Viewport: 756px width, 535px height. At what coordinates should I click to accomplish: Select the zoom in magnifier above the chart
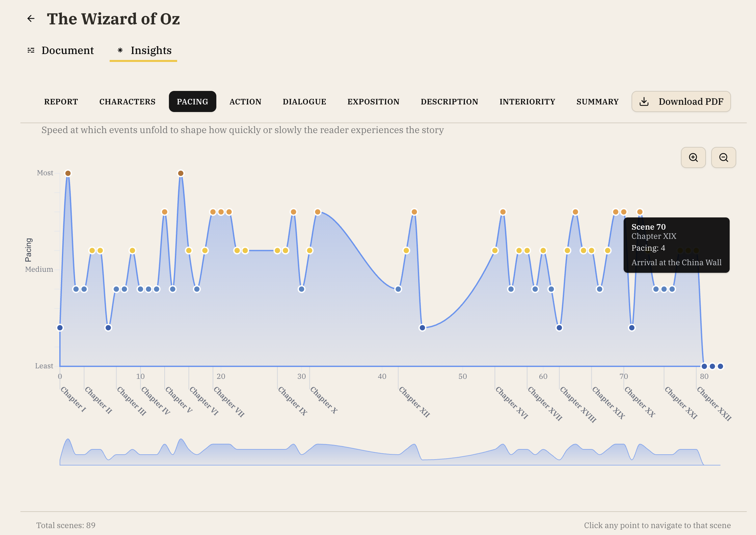(x=693, y=158)
